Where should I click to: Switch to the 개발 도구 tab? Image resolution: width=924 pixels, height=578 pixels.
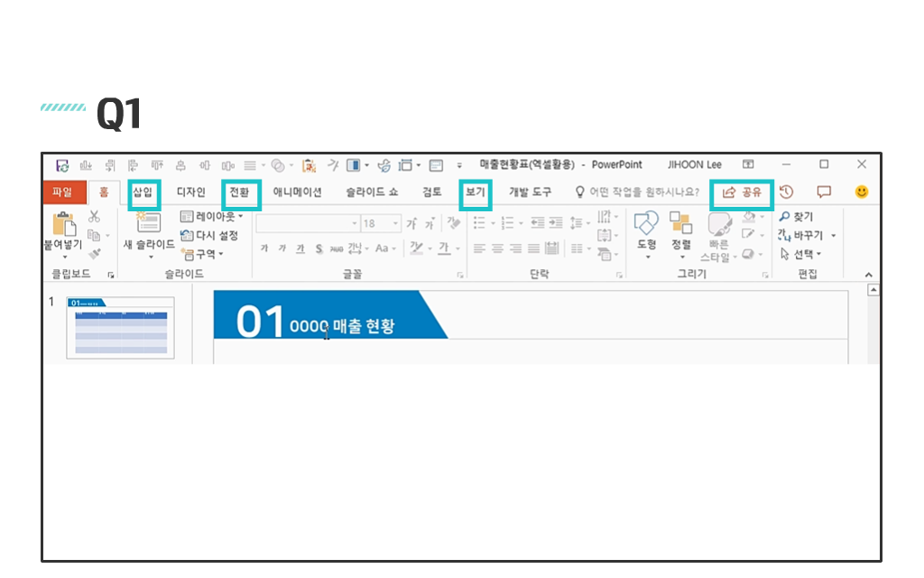531,192
